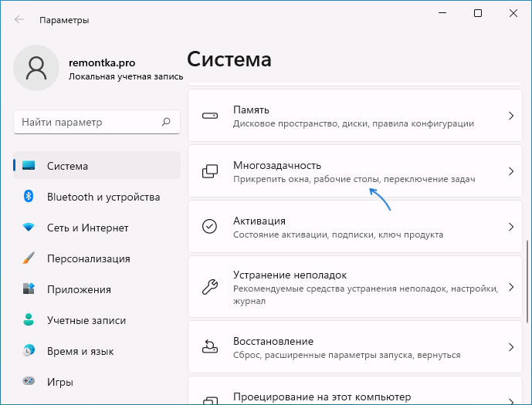This screenshot has height=405, width=532.
Task: Click the checkmark circle icon for Активация
Action: 210,226
